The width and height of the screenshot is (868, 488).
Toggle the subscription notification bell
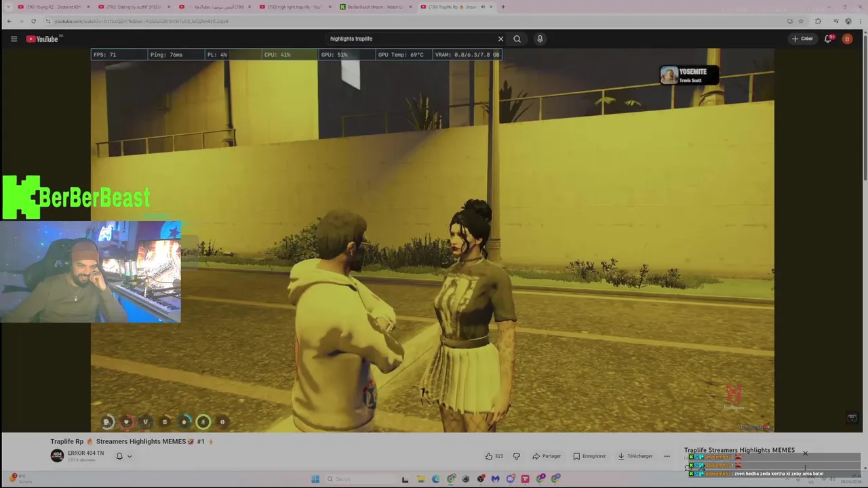coord(119,456)
